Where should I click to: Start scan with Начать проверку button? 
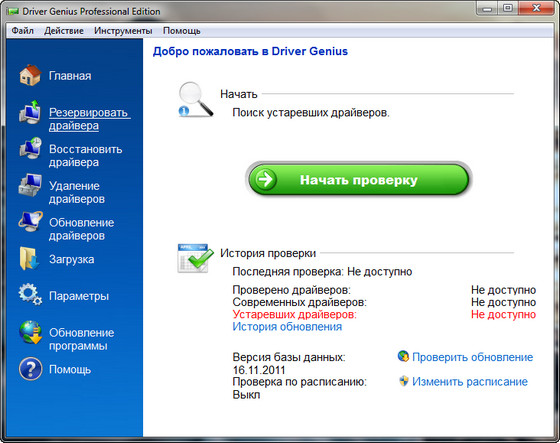359,180
